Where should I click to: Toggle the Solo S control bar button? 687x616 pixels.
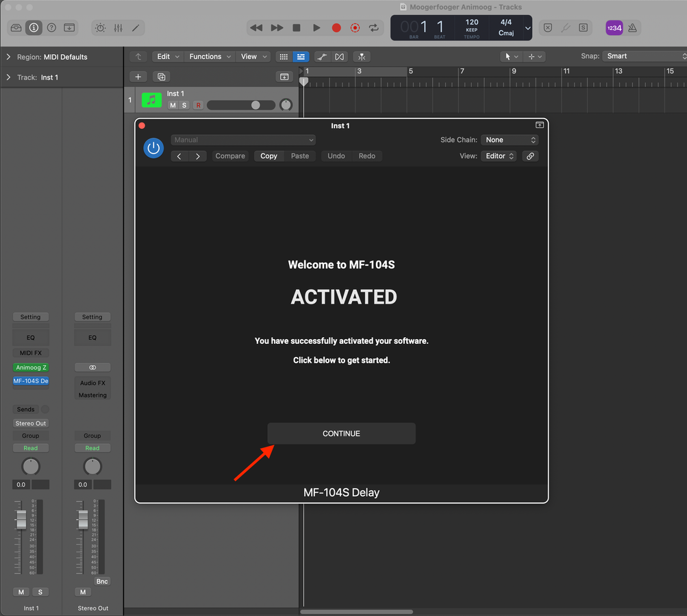click(583, 27)
